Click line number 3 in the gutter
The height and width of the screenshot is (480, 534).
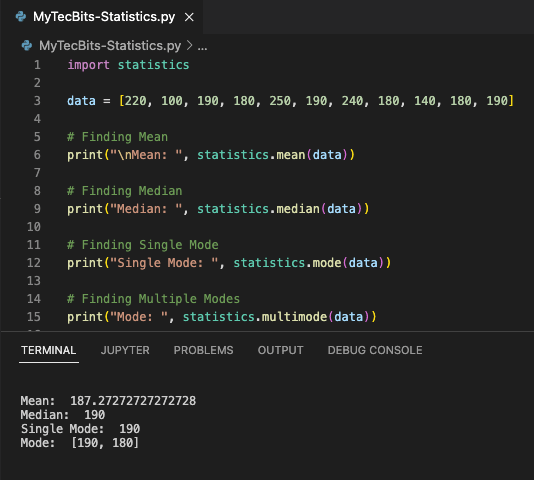pos(37,101)
